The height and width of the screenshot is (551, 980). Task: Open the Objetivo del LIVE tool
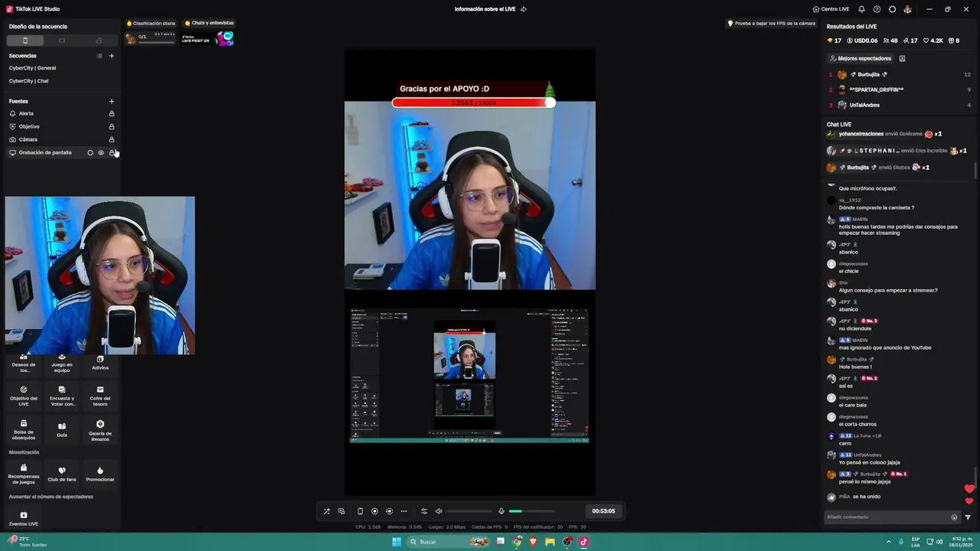(24, 395)
